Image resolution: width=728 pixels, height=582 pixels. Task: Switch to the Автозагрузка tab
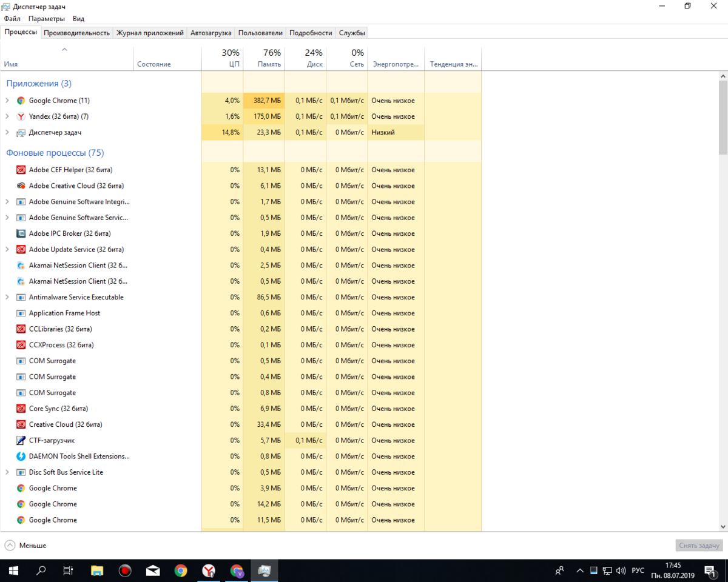(211, 33)
